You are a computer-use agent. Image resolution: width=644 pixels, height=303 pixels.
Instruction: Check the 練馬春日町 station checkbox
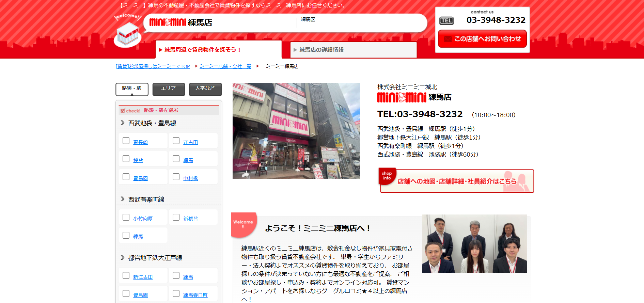[176, 293]
